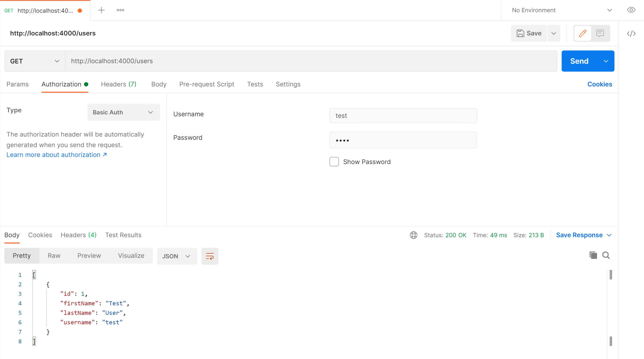Click the pencil edit icon near Save
Image resolution: width=644 pixels, height=359 pixels.
(x=583, y=33)
